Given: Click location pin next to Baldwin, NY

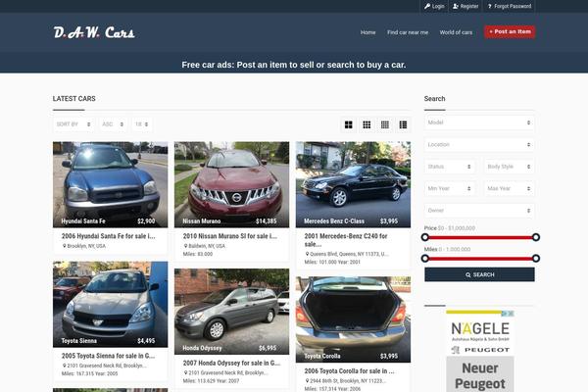Looking at the screenshot, I should [185, 246].
